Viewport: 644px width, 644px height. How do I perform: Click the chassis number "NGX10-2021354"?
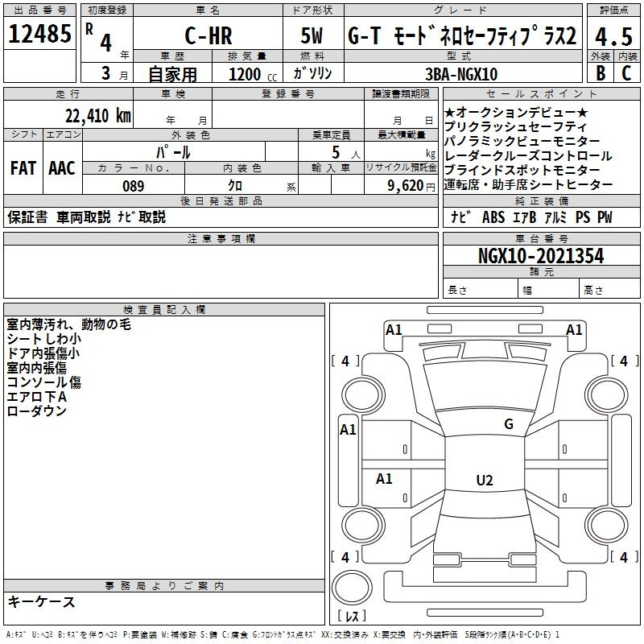(x=541, y=256)
